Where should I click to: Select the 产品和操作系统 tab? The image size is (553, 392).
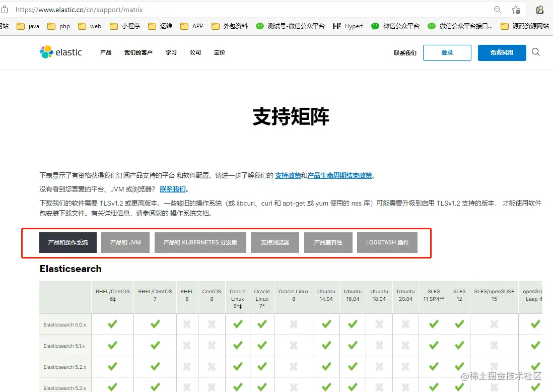click(67, 242)
